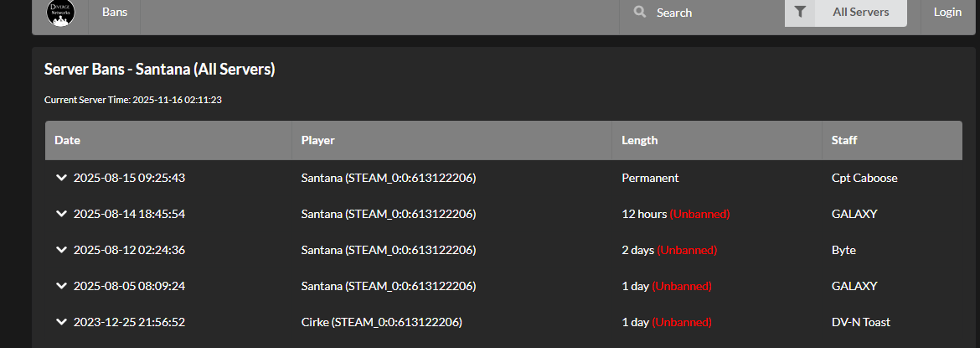Click the Player column header
This screenshot has width=980, height=348.
[317, 140]
